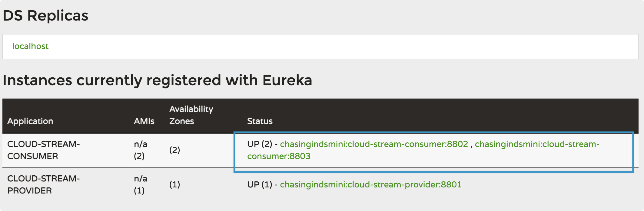Select the CLOUD-STREAM-PROVIDER application name

(43, 185)
